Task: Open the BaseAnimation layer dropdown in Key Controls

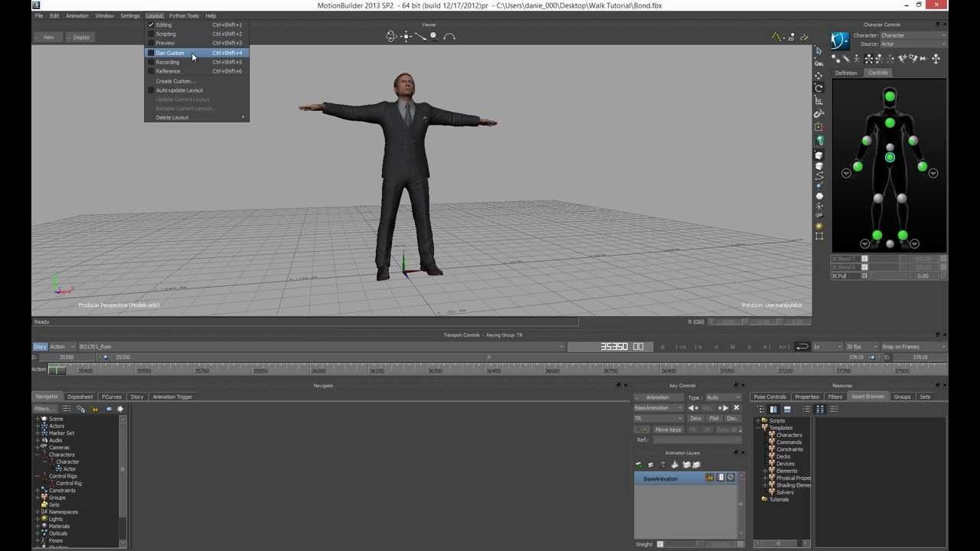Action: pos(658,408)
